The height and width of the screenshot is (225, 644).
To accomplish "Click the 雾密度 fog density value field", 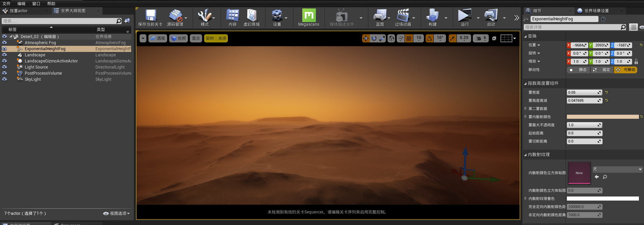I will pos(585,92).
